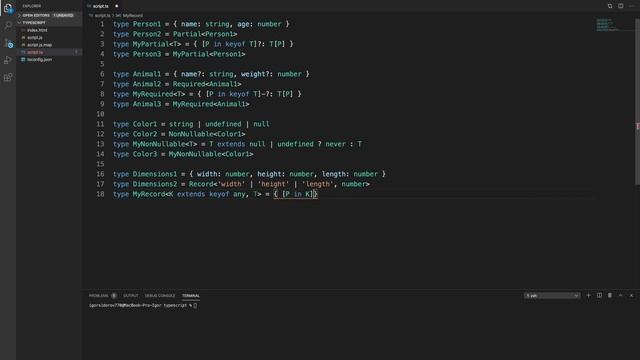
Task: Open index.html in the file explorer
Action: pyautogui.click(x=37, y=30)
